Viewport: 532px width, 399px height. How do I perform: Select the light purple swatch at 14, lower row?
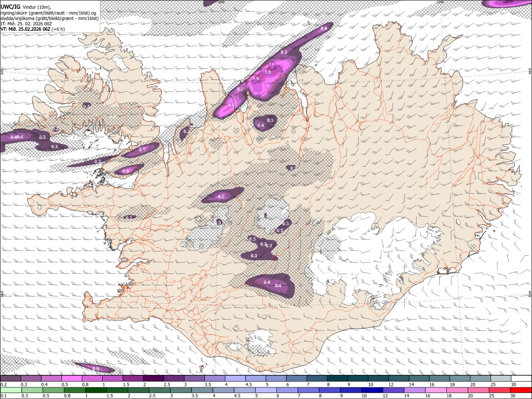click(x=415, y=390)
